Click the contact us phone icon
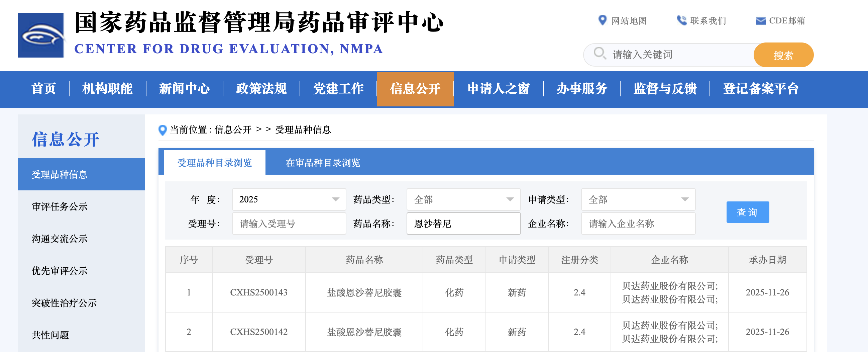The image size is (868, 352). 681,20
